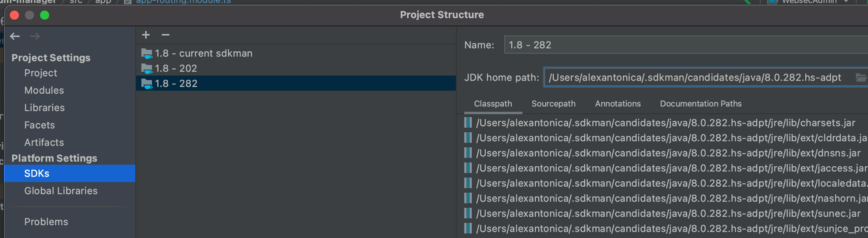
Task: Open the Classpath tab
Action: pyautogui.click(x=492, y=104)
